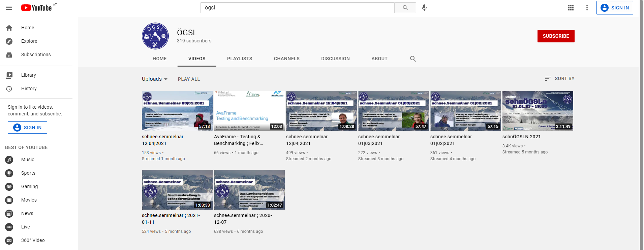Open the PLAYLISTS tab
The image size is (644, 250).
(240, 59)
